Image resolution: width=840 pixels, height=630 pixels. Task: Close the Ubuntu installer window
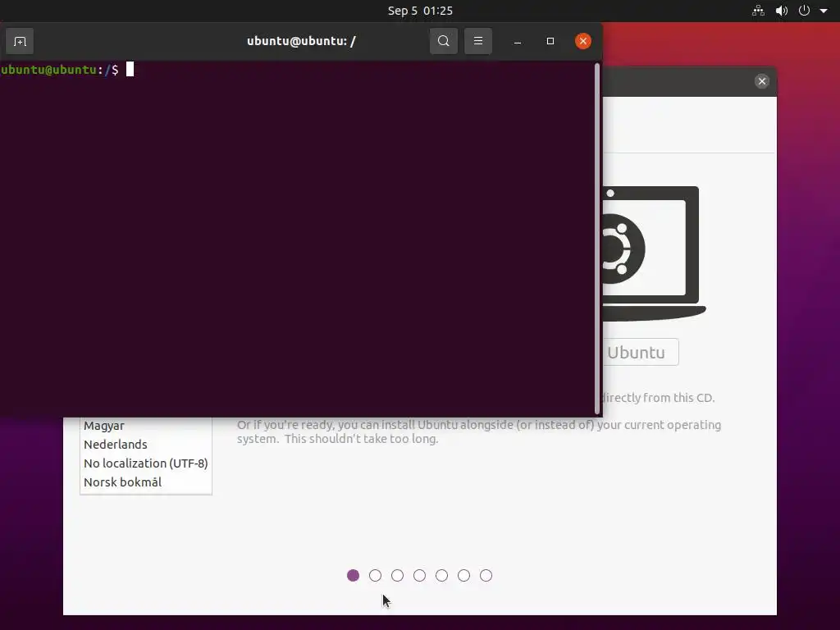click(762, 81)
